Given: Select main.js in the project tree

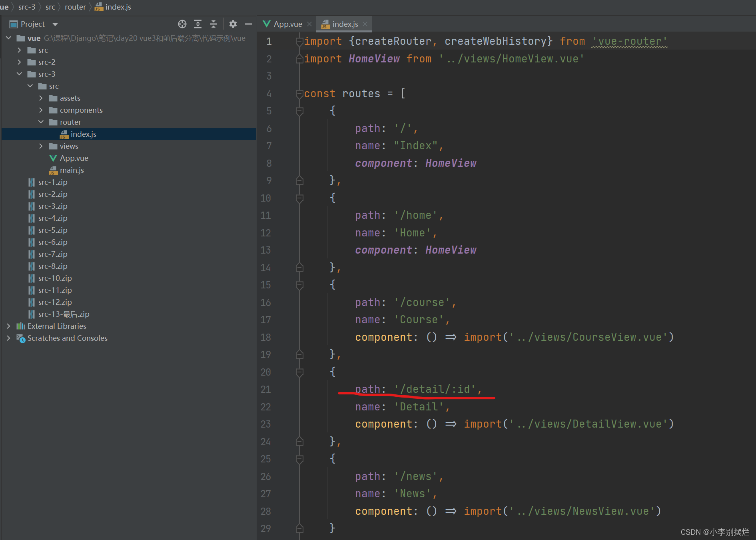Looking at the screenshot, I should (72, 170).
